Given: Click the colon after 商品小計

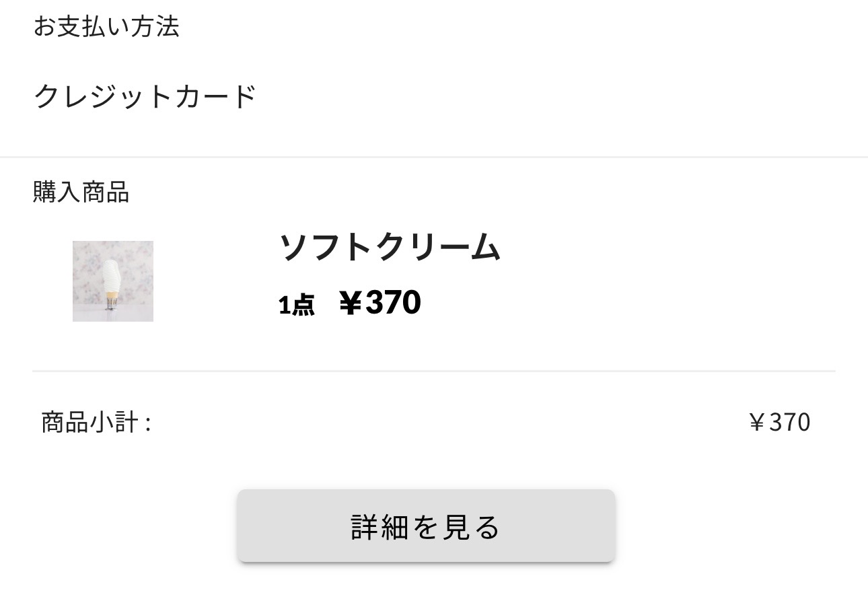Looking at the screenshot, I should click(x=147, y=424).
